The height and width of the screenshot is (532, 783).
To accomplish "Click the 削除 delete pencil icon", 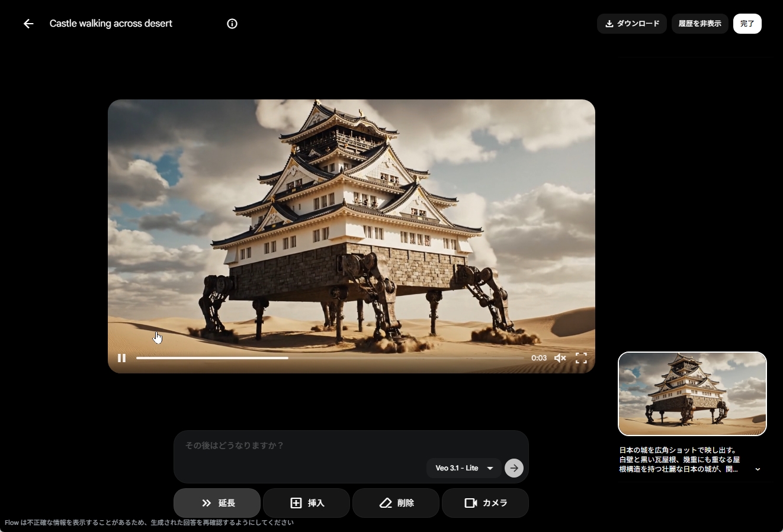I will pyautogui.click(x=386, y=503).
